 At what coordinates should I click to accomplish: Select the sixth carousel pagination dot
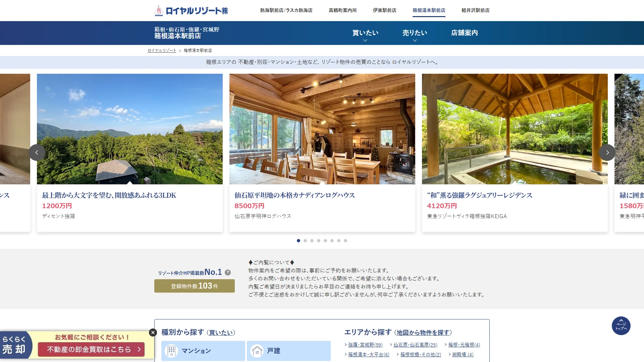332,241
